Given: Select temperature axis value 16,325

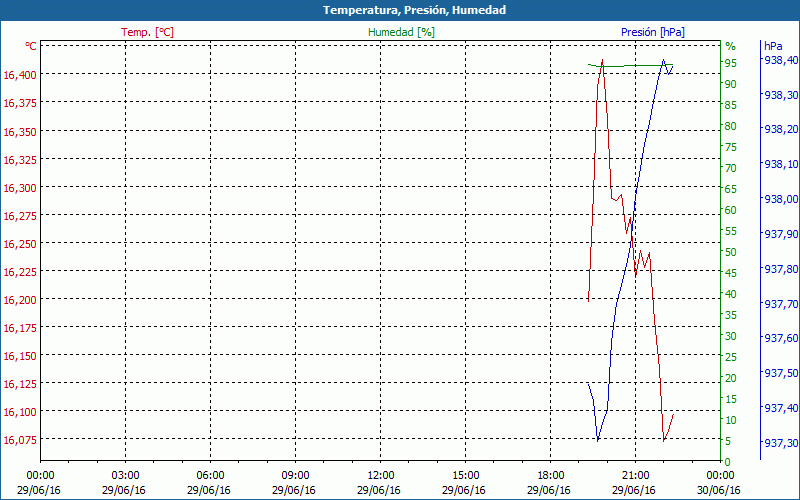Looking at the screenshot, I should (20, 160).
